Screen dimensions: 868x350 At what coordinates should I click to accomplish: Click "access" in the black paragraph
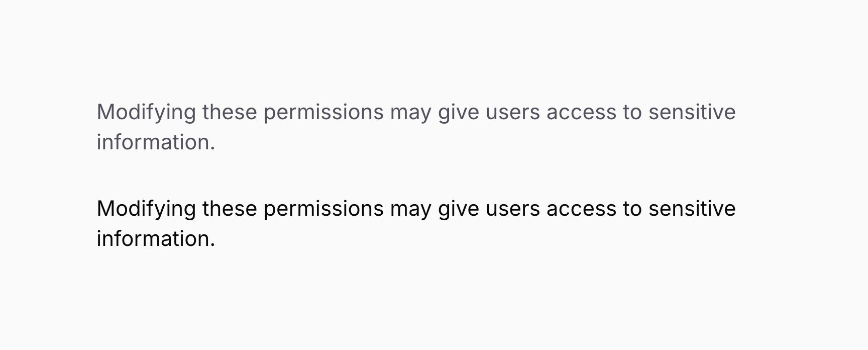coord(581,209)
